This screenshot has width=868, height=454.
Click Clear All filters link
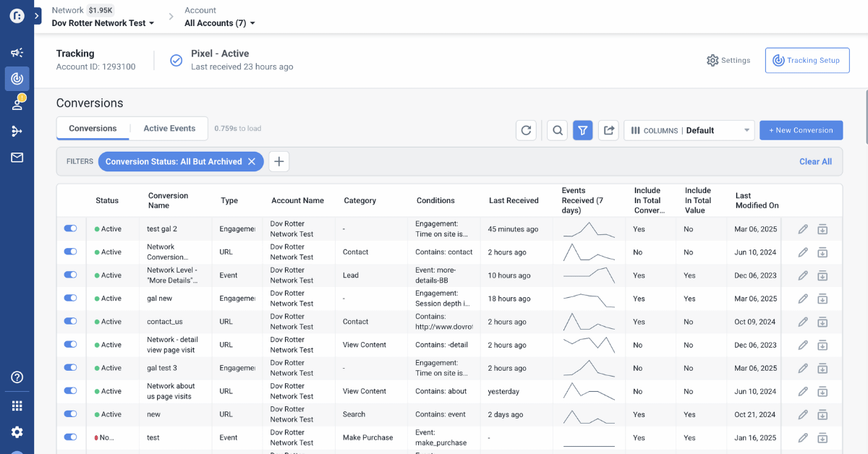(x=815, y=161)
